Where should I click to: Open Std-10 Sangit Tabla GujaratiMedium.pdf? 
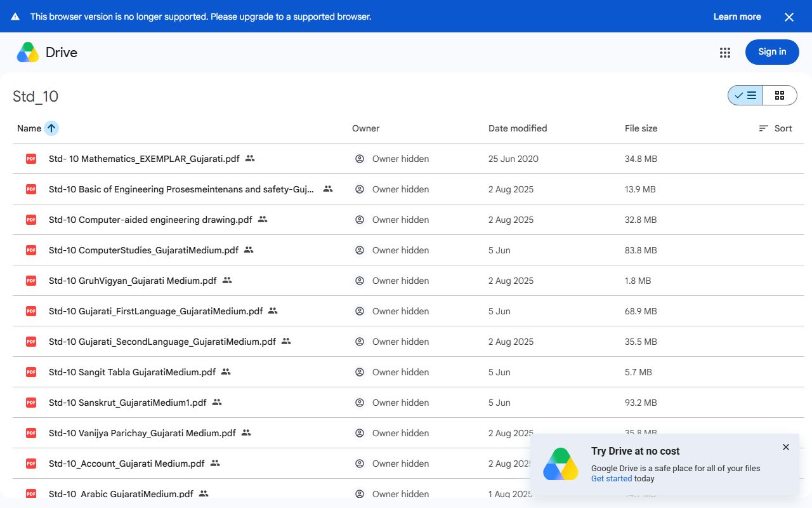132,372
